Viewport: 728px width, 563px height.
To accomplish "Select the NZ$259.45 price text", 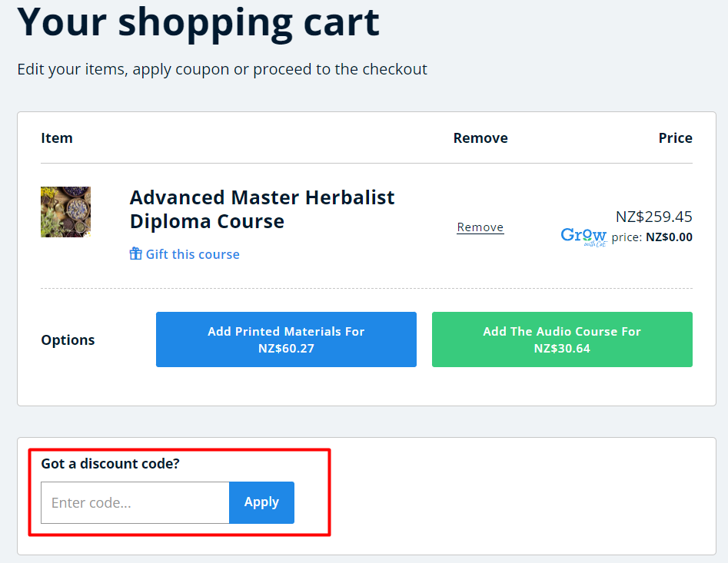I will pyautogui.click(x=653, y=217).
